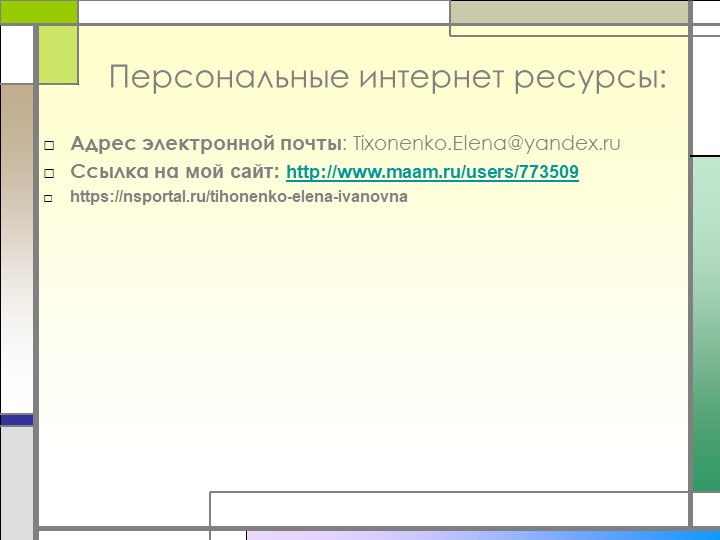
Task: Click the label 'Ссылка на мой сайт:'
Action: [x=175, y=172]
